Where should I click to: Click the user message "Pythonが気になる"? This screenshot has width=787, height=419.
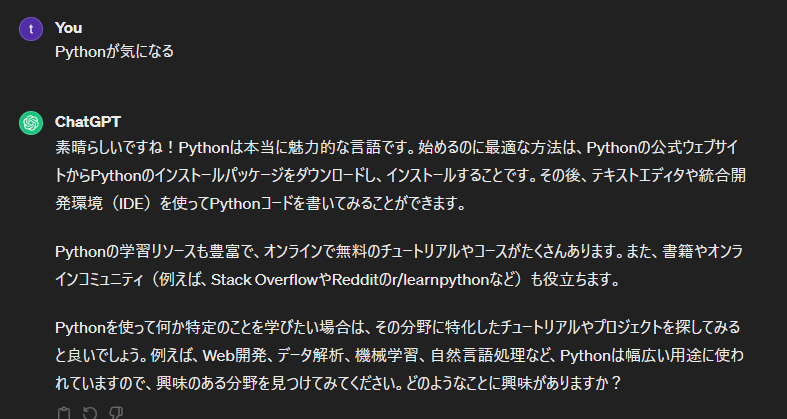pos(114,52)
